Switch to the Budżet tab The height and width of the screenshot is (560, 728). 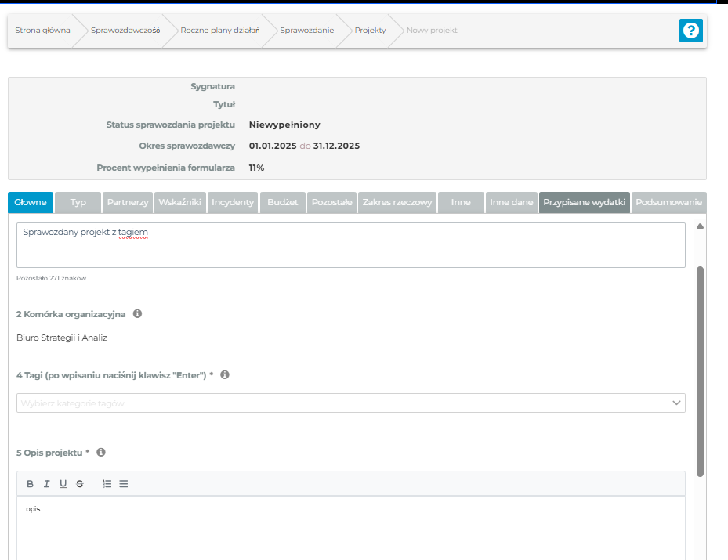282,202
